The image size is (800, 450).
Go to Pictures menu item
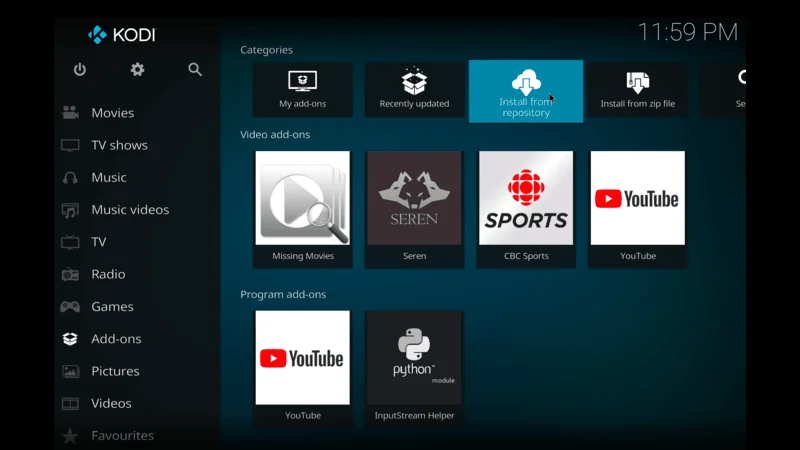(115, 371)
